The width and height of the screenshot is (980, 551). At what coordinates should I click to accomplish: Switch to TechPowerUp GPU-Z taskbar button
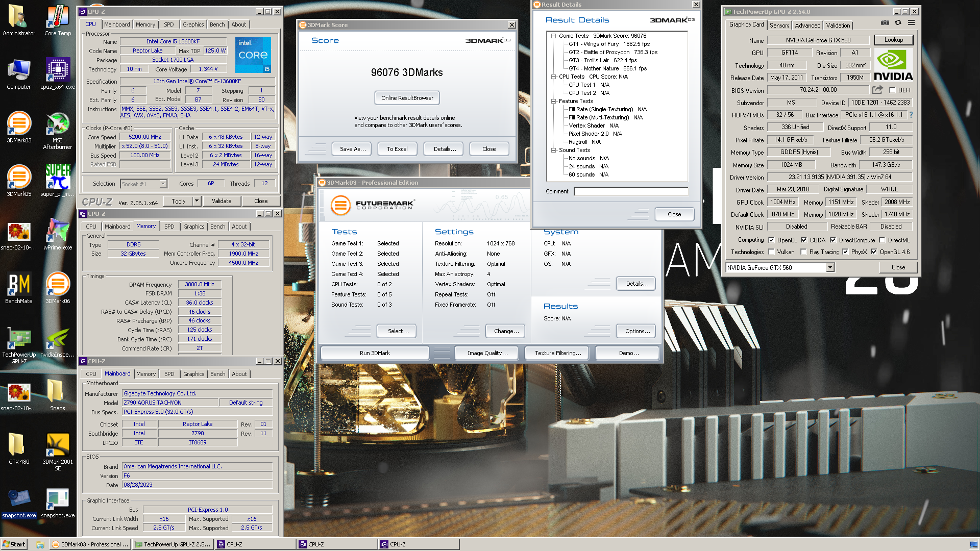172,544
